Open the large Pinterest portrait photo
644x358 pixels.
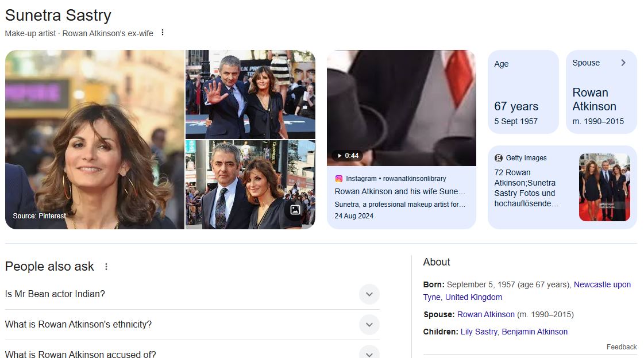point(94,140)
